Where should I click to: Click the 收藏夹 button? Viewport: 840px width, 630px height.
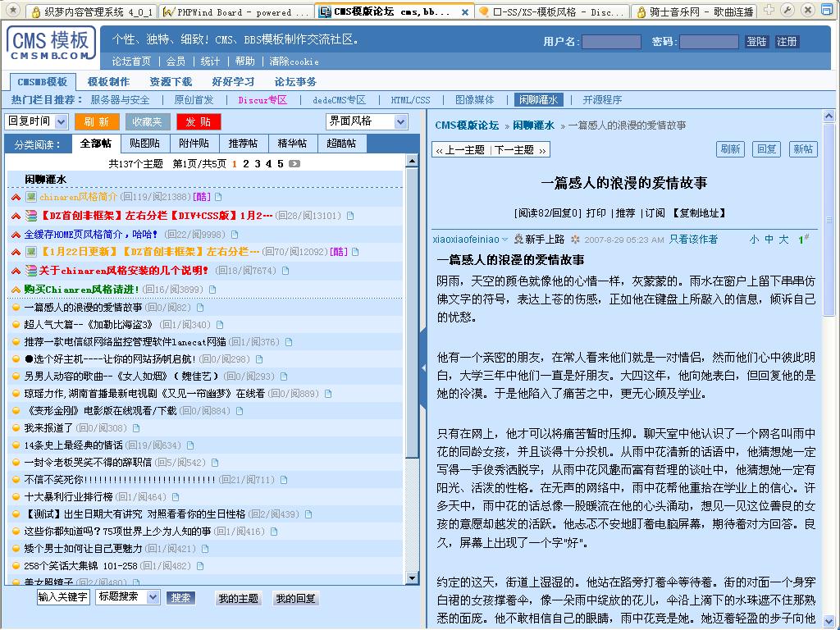click(148, 121)
